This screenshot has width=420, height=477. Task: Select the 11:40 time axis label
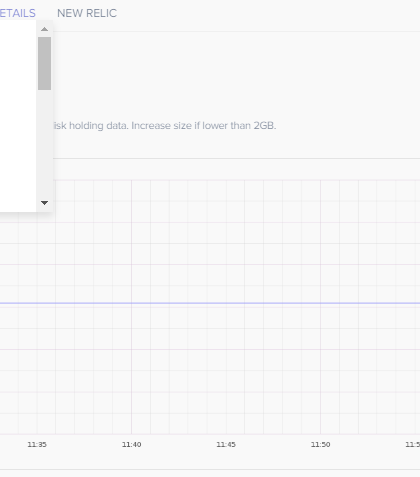point(131,444)
